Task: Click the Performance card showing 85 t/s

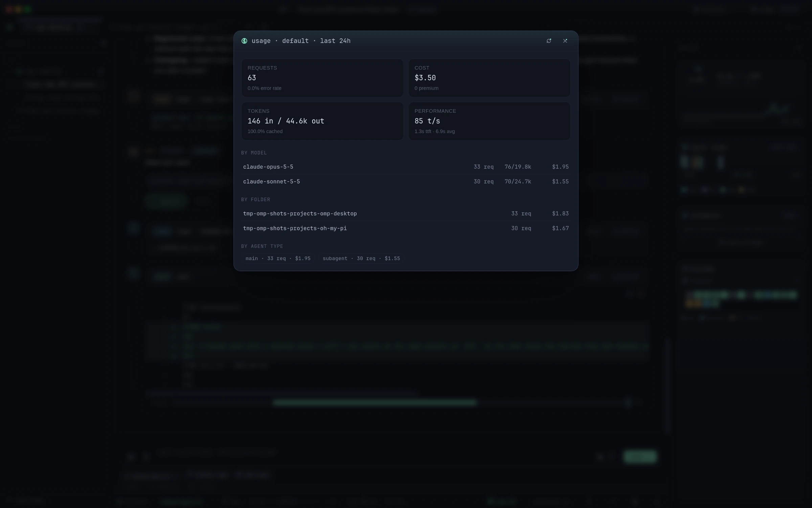Action: (489, 121)
